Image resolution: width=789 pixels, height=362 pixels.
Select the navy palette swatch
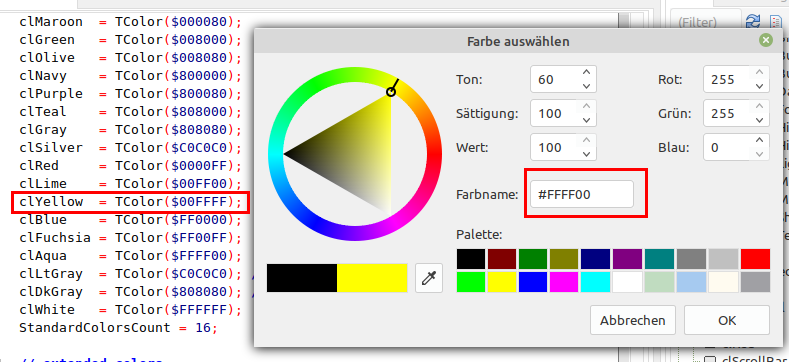(596, 259)
